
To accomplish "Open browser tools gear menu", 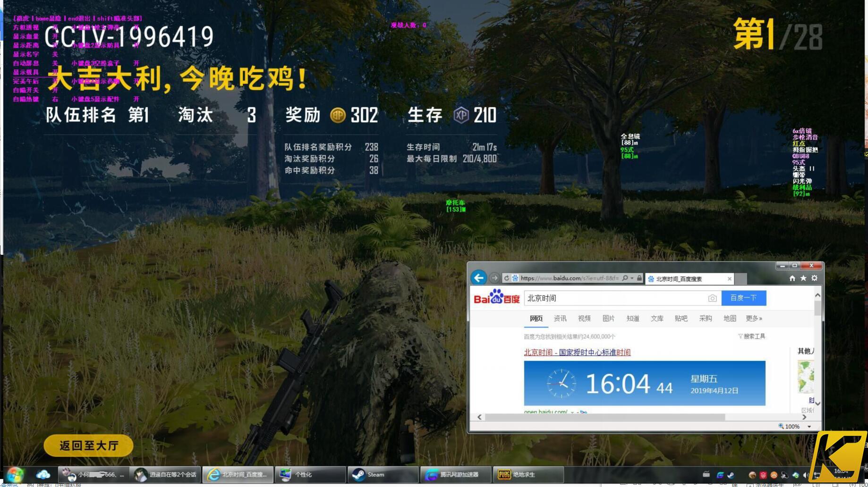I will click(x=815, y=278).
